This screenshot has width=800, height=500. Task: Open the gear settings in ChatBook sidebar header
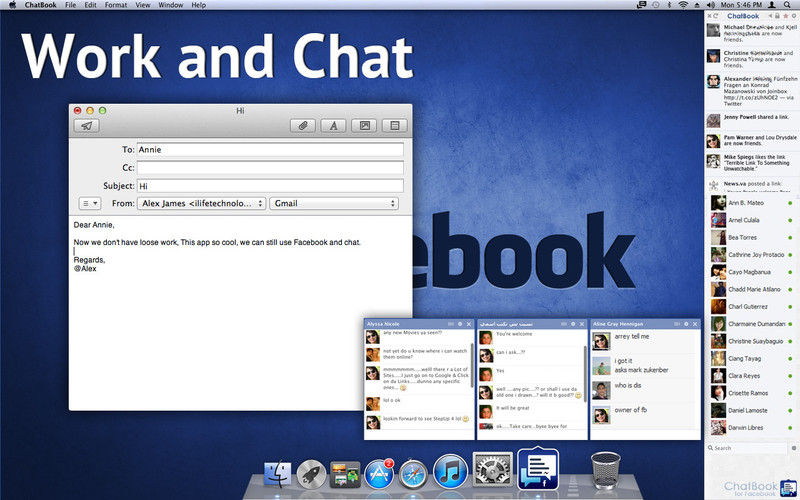793,16
